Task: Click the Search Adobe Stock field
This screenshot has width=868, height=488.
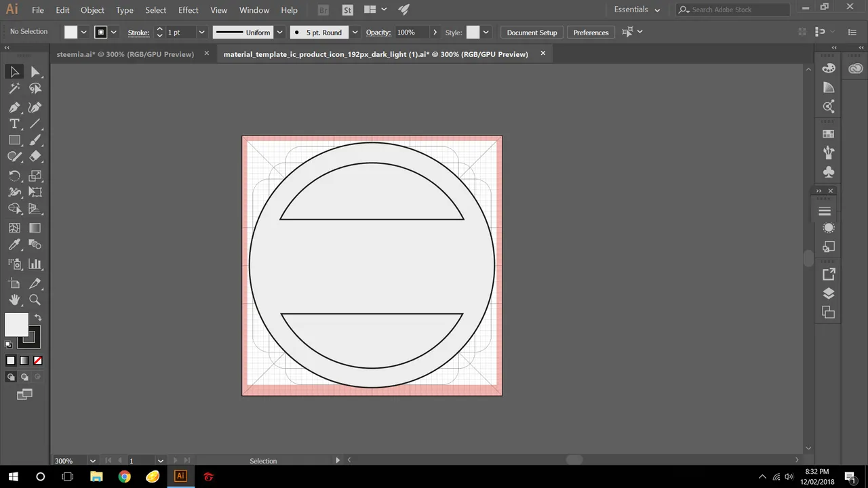Action: tap(734, 9)
